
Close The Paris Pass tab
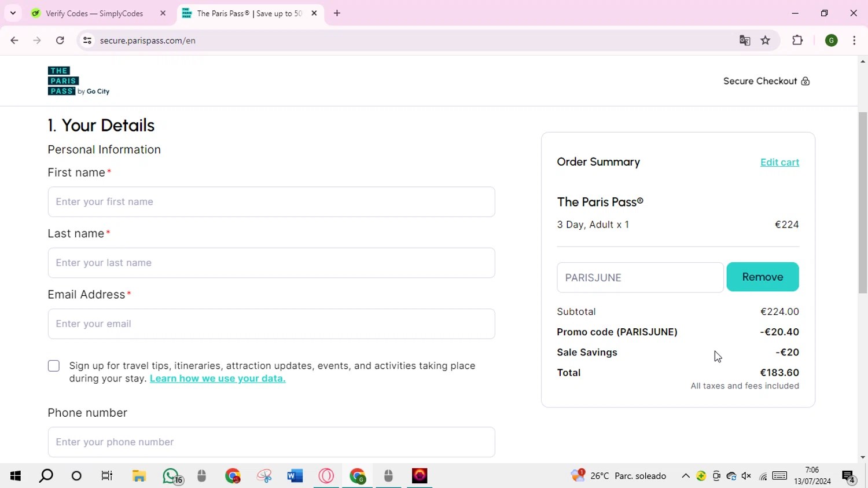(314, 13)
